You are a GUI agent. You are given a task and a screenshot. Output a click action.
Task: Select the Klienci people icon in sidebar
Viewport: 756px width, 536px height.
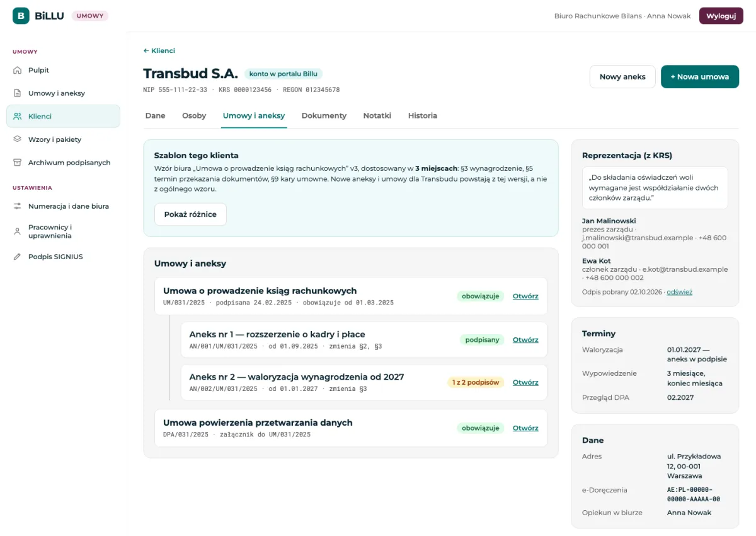click(18, 116)
